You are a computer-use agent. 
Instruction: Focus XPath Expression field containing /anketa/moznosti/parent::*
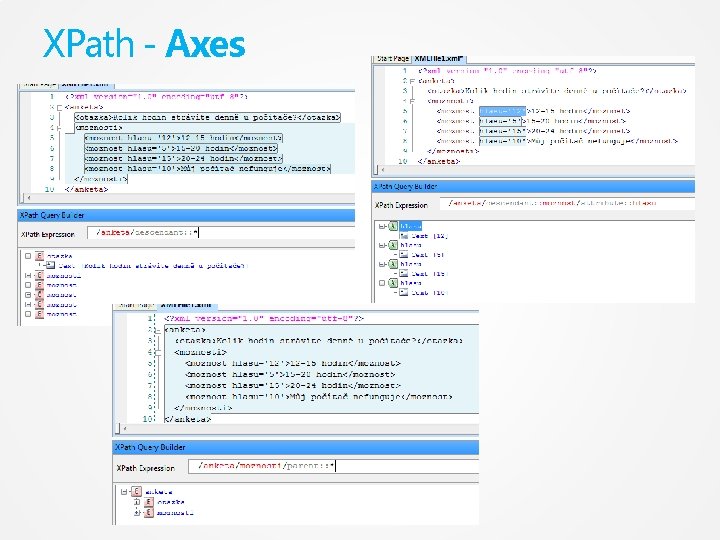(x=333, y=467)
